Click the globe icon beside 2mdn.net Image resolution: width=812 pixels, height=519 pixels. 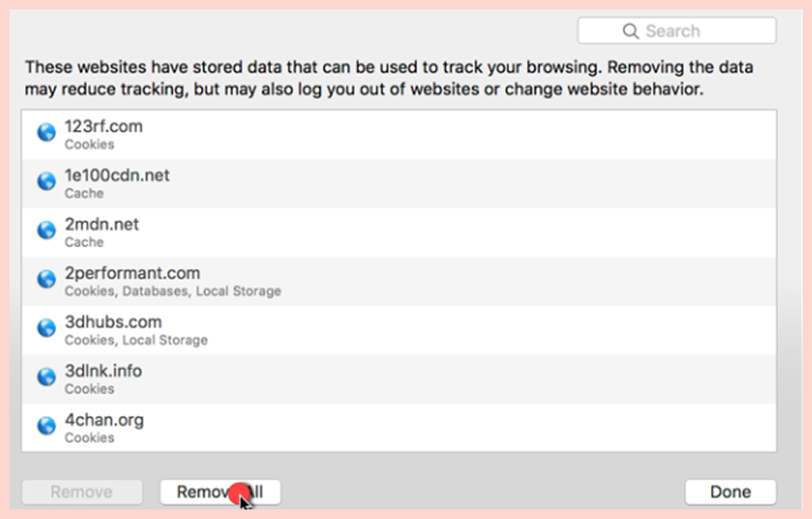pyautogui.click(x=46, y=230)
